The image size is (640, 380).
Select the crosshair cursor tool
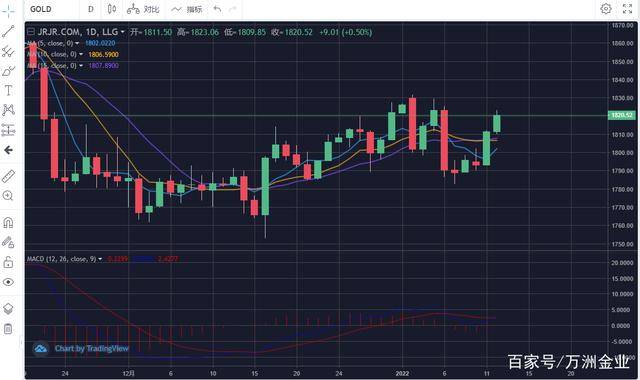click(x=8, y=11)
